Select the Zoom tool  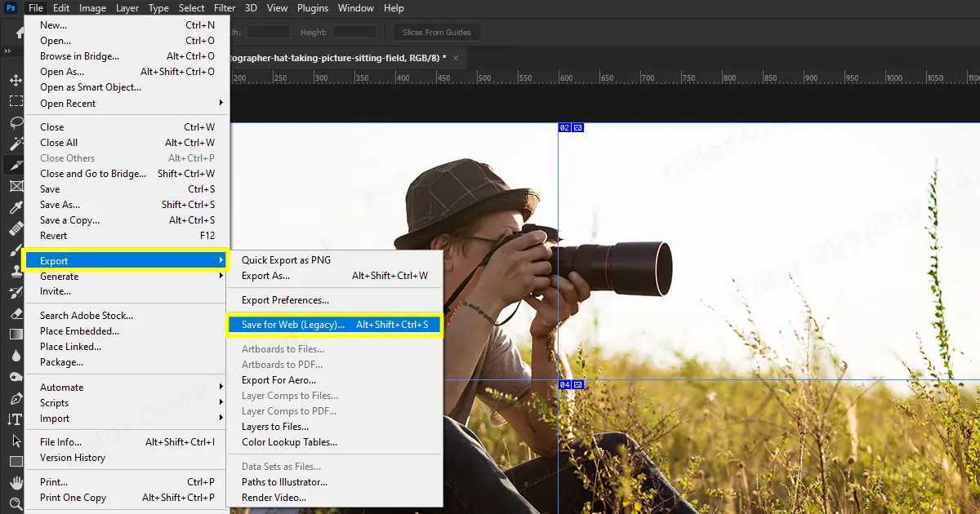pyautogui.click(x=16, y=503)
